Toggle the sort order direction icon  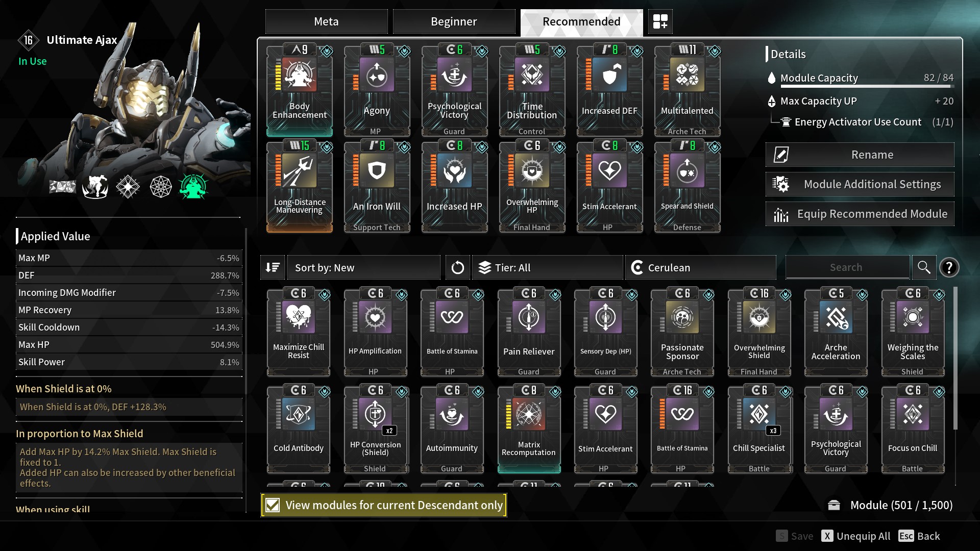[x=273, y=267]
